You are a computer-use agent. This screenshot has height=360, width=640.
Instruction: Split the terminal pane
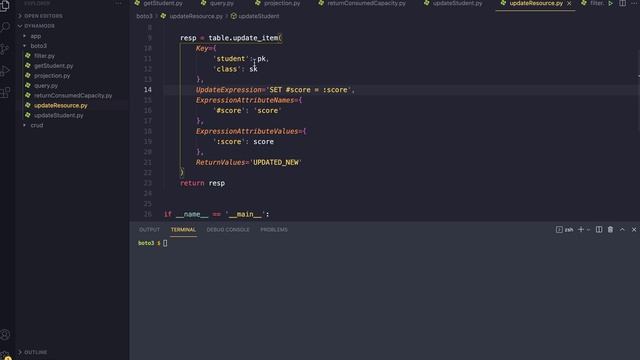pos(599,230)
